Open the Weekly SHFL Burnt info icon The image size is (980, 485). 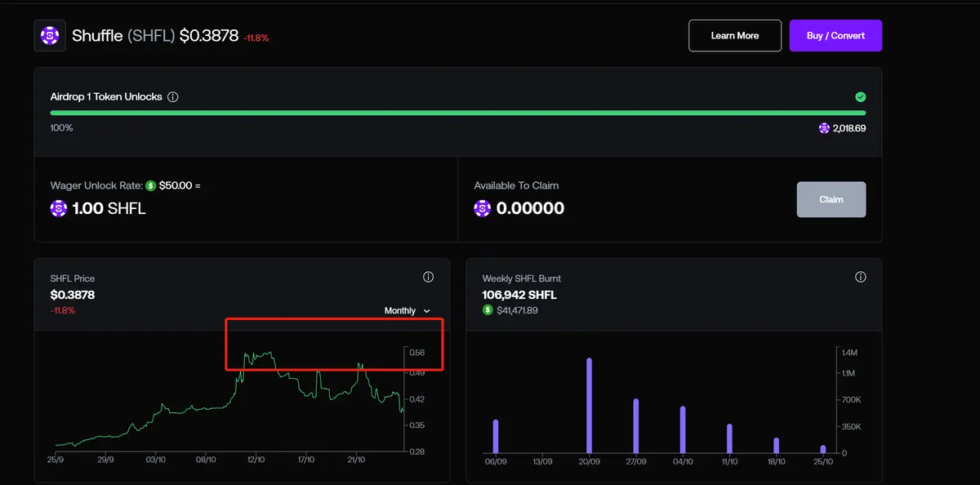tap(860, 278)
